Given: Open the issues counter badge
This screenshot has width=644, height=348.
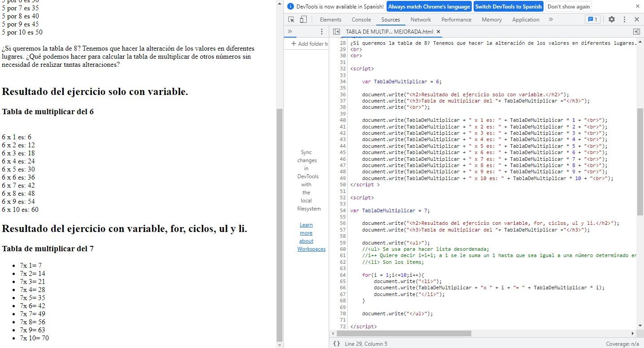Looking at the screenshot, I should (592, 19).
